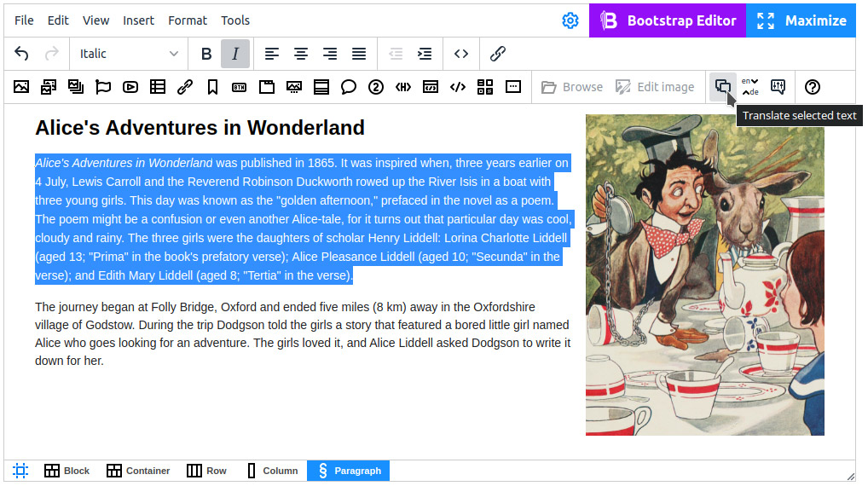Image resolution: width=868 pixels, height=486 pixels.
Task: Toggle bold formatting
Action: click(x=206, y=54)
